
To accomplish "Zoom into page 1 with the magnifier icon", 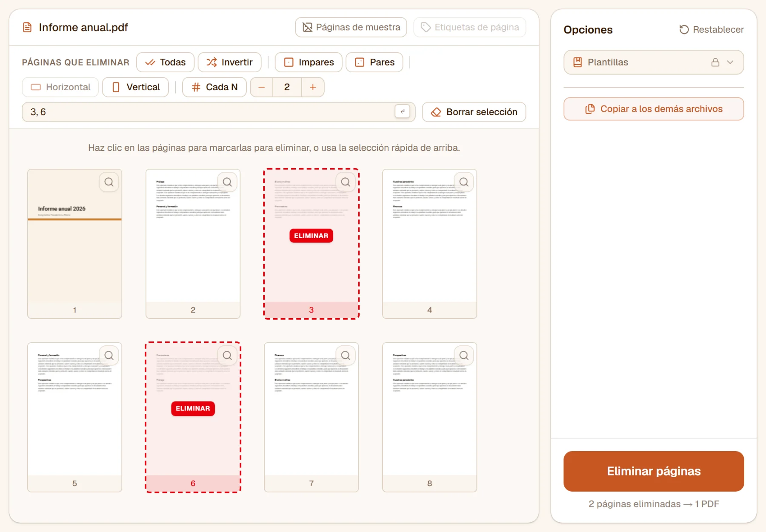I will (109, 182).
